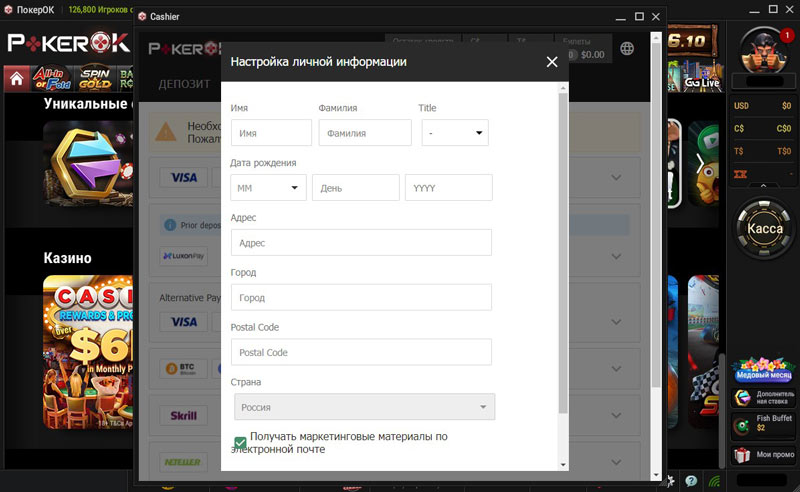This screenshot has height=492, width=800.
Task: Open the MM birth month dropdown
Action: pos(268,188)
